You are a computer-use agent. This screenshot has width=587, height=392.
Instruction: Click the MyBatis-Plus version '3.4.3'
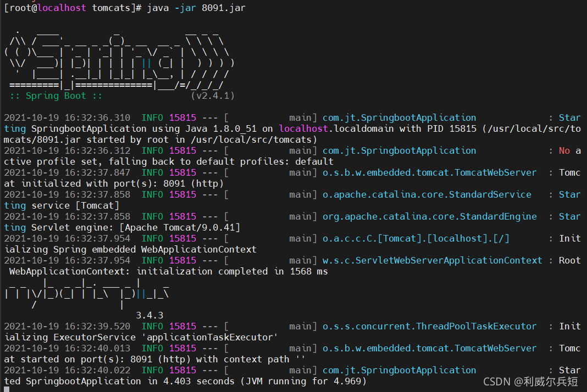point(149,315)
